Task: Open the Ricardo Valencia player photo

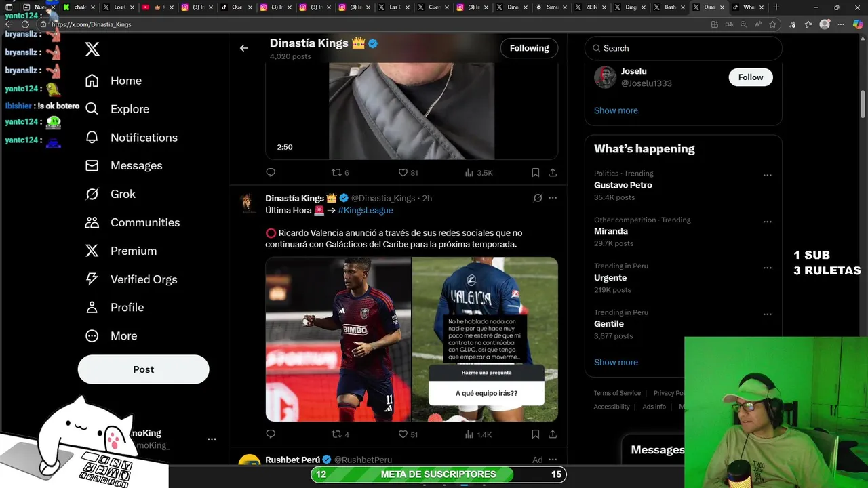Action: [x=338, y=339]
